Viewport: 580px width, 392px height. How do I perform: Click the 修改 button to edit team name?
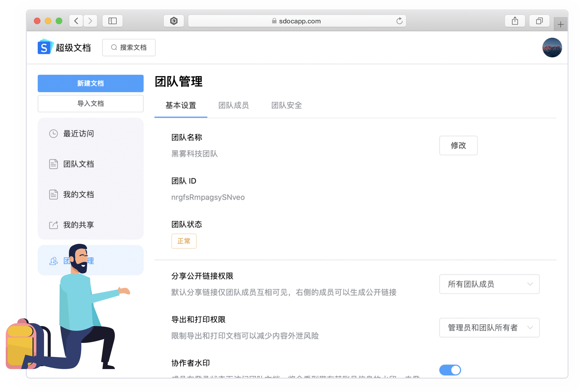(x=458, y=145)
